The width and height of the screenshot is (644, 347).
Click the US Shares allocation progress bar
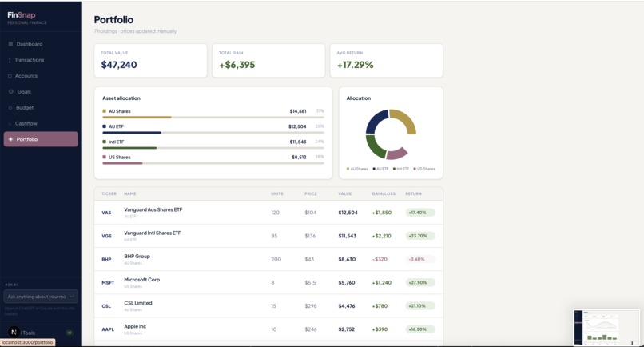tap(213, 163)
